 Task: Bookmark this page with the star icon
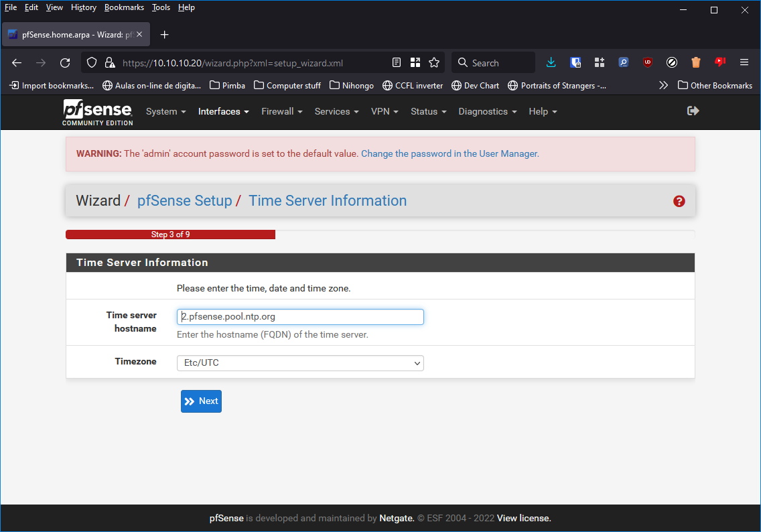click(x=433, y=62)
